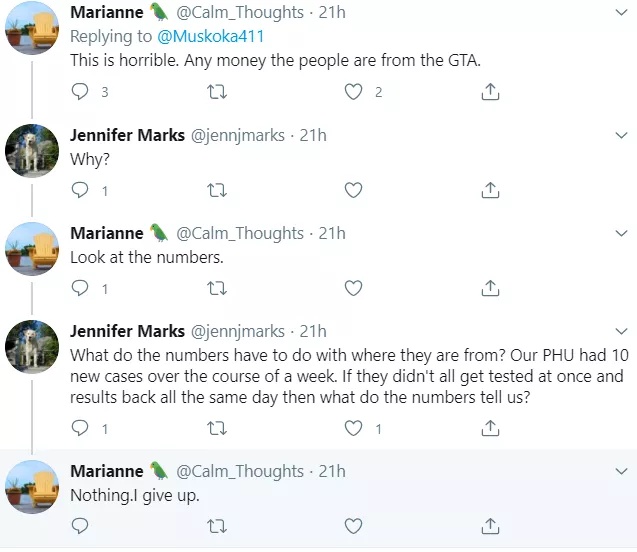Reply to Jennifer's "Why?" tweet
637x552 pixels.
pyautogui.click(x=82, y=190)
